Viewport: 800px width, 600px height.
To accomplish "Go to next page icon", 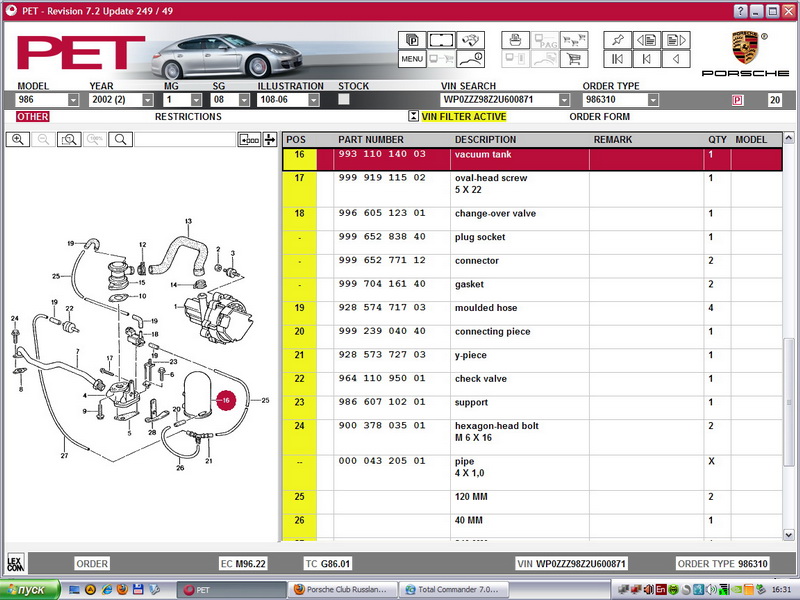I will point(677,40).
